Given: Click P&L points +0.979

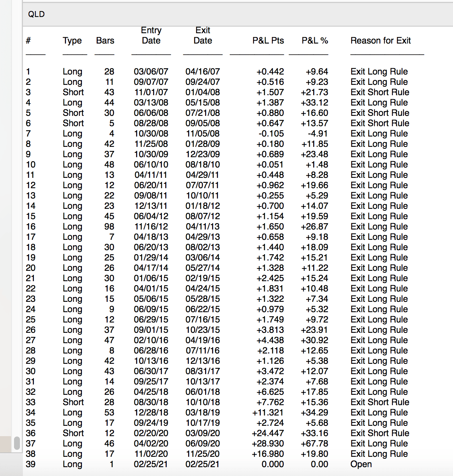Looking at the screenshot, I should (270, 309).
